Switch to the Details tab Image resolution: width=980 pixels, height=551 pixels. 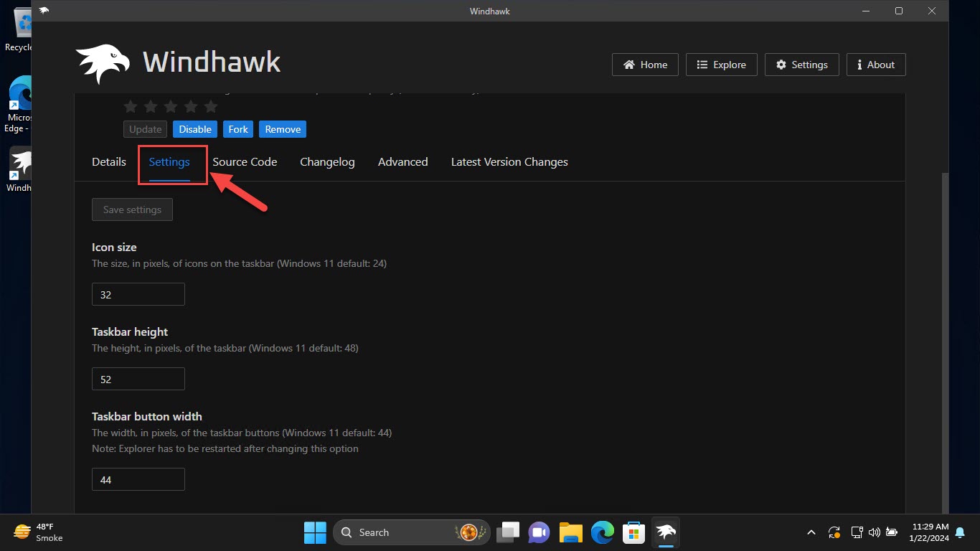[x=109, y=162]
